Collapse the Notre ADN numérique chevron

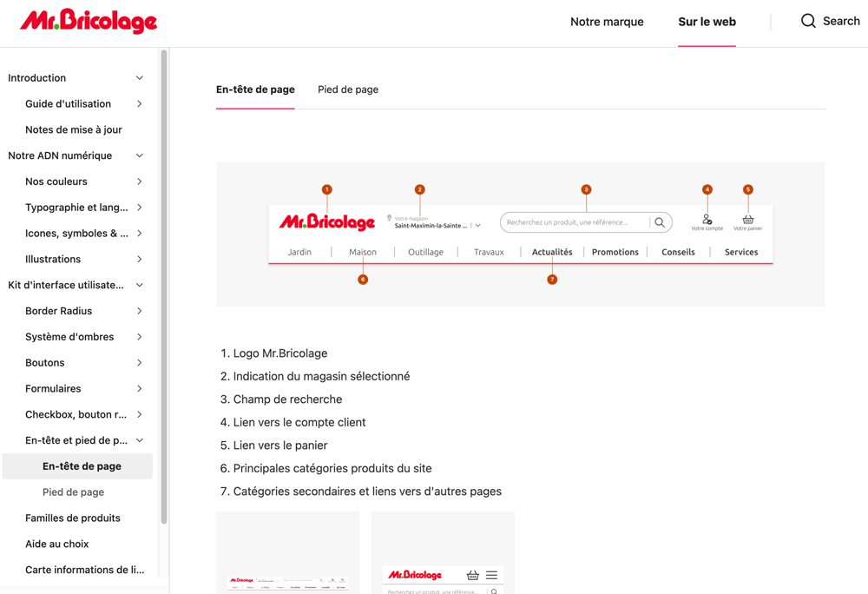(x=140, y=155)
